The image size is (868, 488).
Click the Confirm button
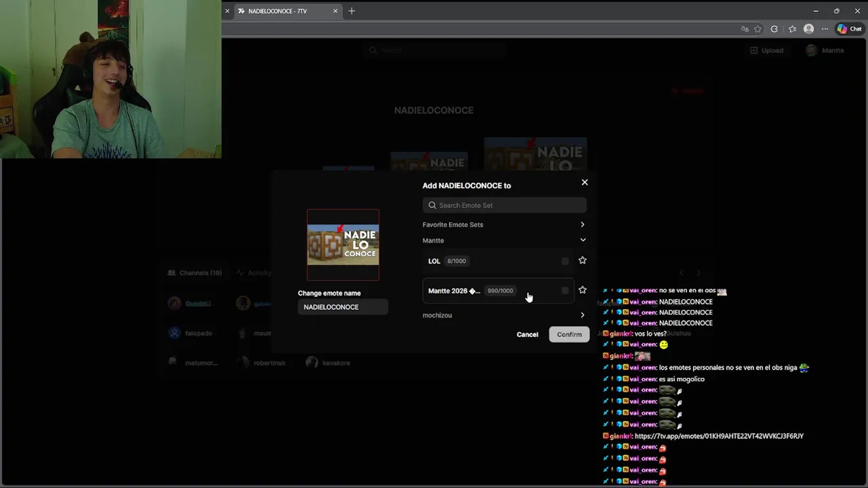(x=569, y=334)
